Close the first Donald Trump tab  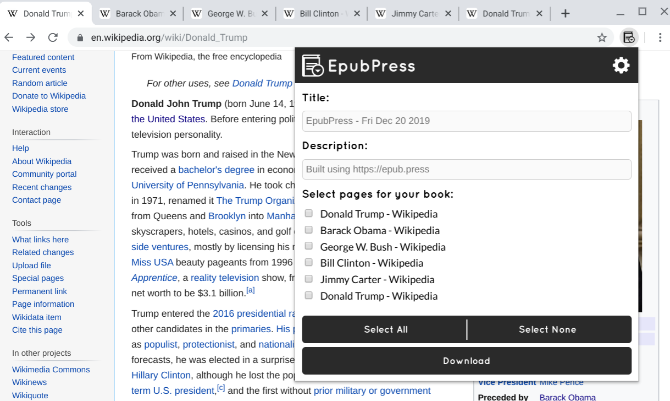click(80, 14)
